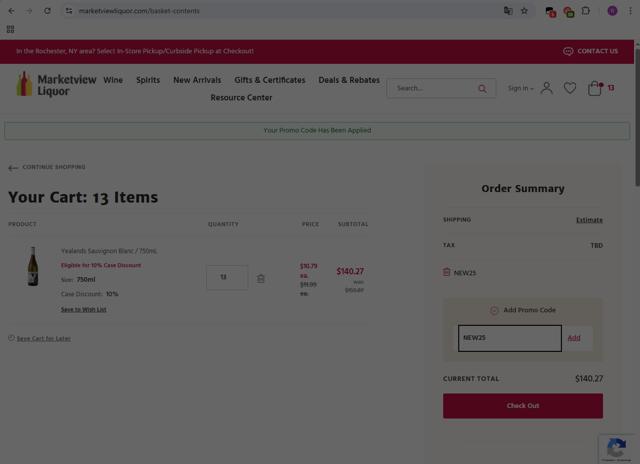Image resolution: width=640 pixels, height=464 pixels.
Task: Click the search magnifier icon
Action: click(482, 88)
